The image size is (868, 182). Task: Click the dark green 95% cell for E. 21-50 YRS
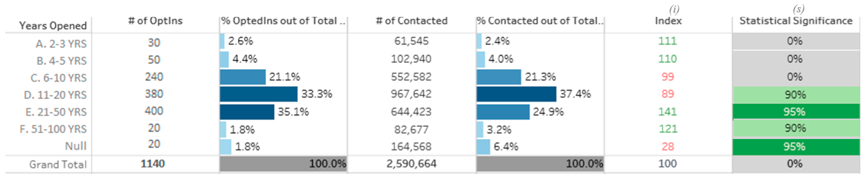796,112
